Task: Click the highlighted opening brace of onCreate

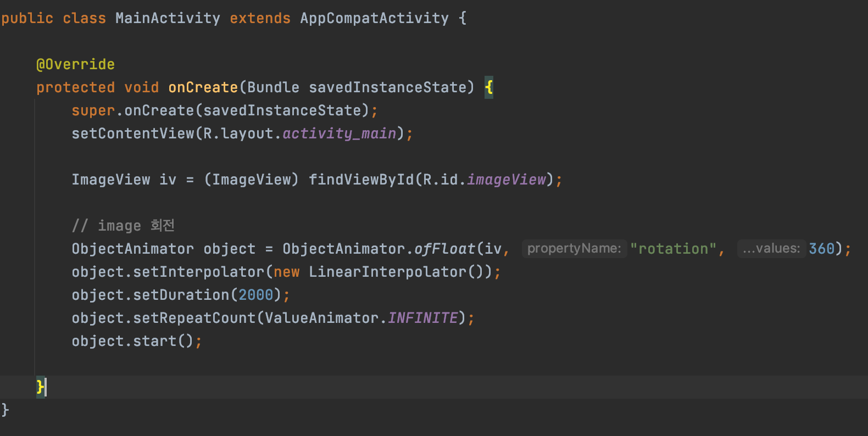Action: pos(489,87)
